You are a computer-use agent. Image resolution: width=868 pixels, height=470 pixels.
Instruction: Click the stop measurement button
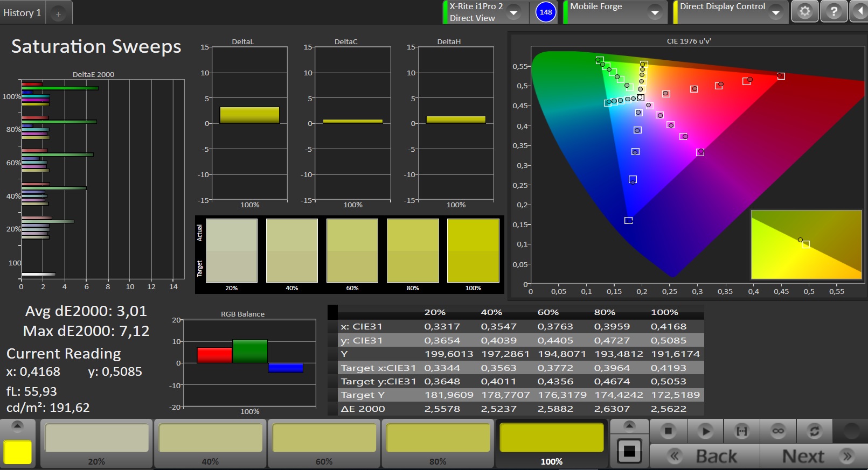tap(668, 431)
